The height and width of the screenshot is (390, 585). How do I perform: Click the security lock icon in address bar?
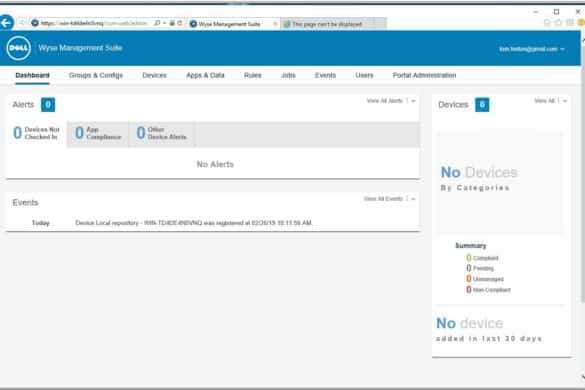[x=172, y=23]
